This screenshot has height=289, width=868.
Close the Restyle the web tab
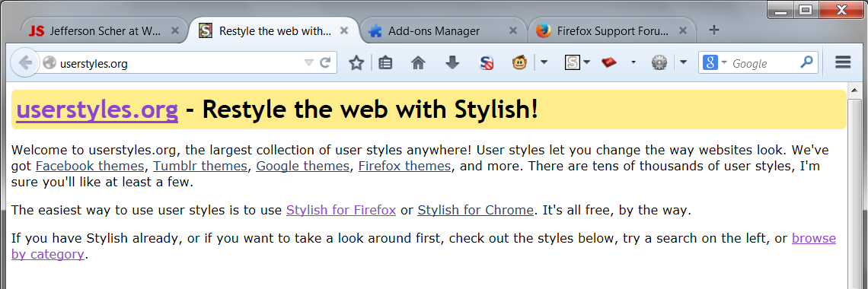[343, 31]
